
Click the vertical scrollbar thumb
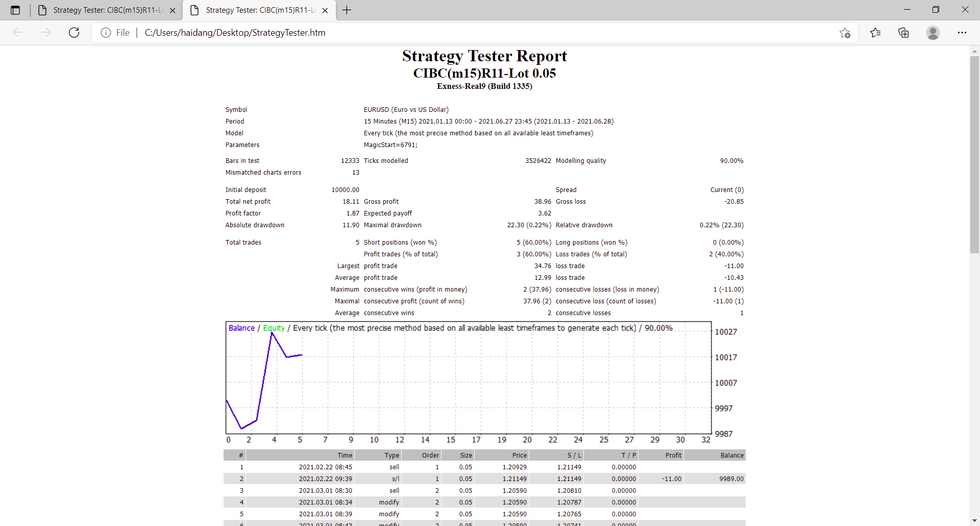point(974,154)
